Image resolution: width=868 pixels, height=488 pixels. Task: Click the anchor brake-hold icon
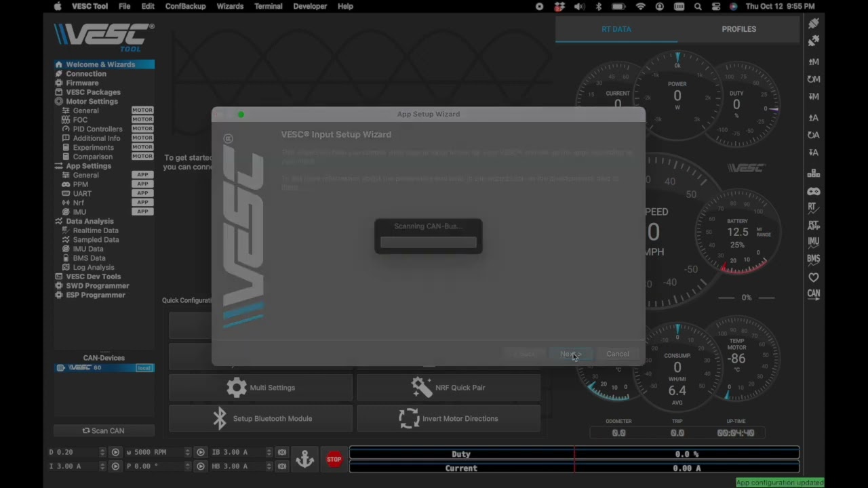point(305,459)
